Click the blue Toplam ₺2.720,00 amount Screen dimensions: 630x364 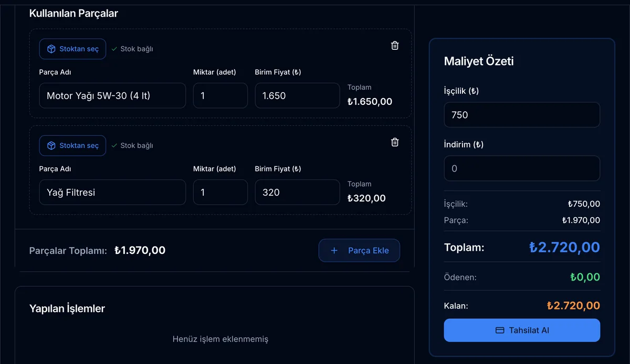(564, 247)
